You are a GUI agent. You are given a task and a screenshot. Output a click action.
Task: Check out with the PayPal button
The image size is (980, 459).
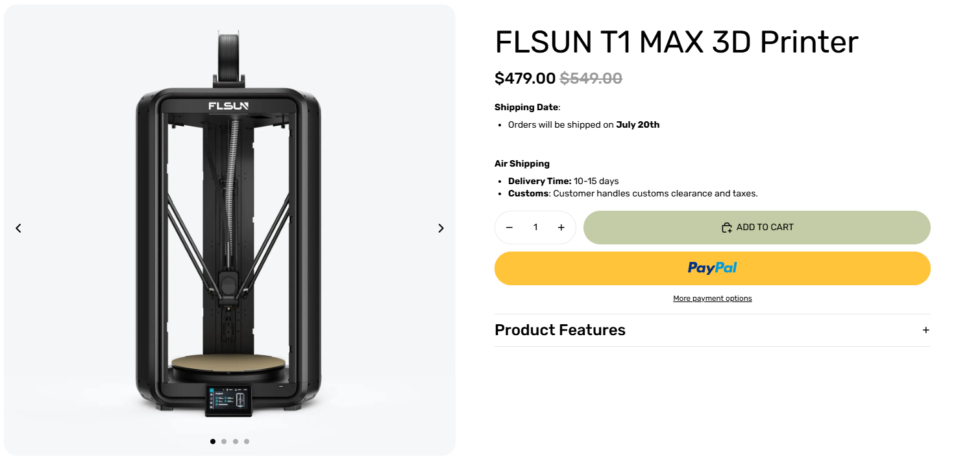tap(712, 268)
